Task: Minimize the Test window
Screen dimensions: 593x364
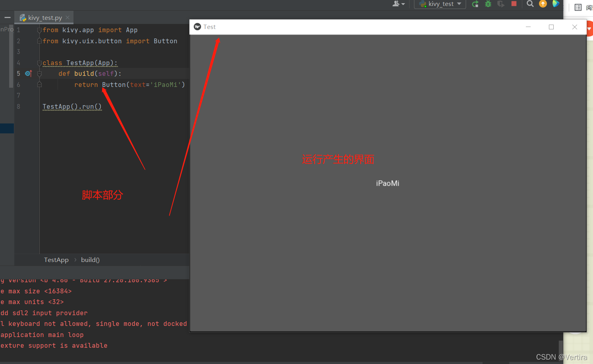Action: (528, 27)
